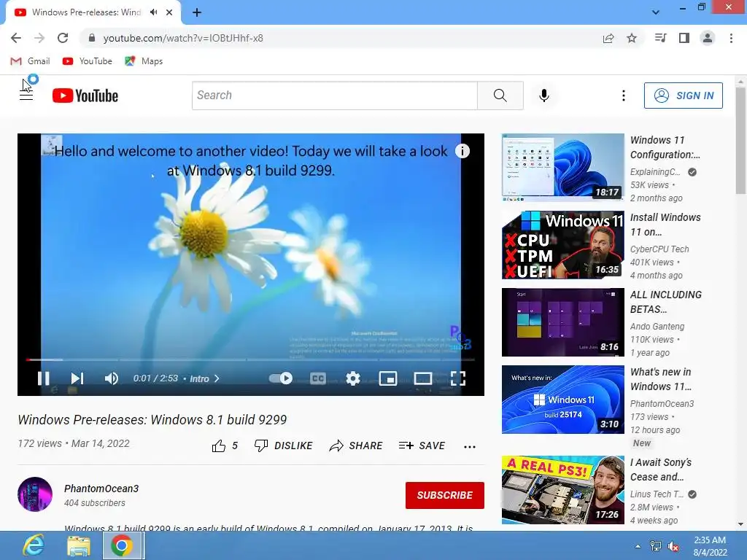The width and height of the screenshot is (747, 560).
Task: Toggle closed captions on video
Action: click(x=318, y=378)
